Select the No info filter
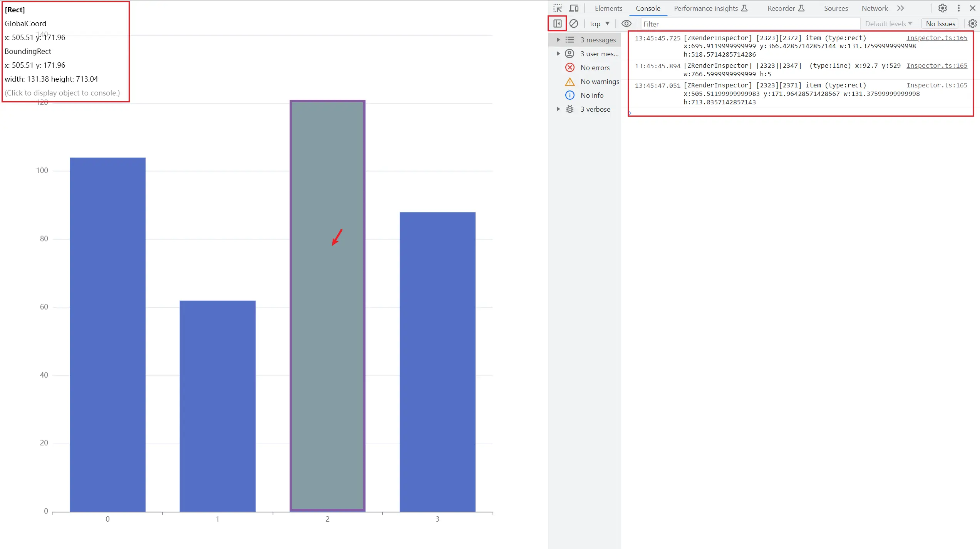 [x=585, y=95]
